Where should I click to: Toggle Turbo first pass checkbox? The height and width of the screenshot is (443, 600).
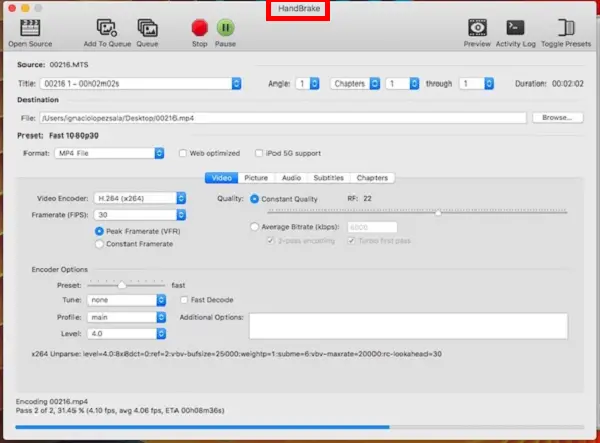point(351,241)
